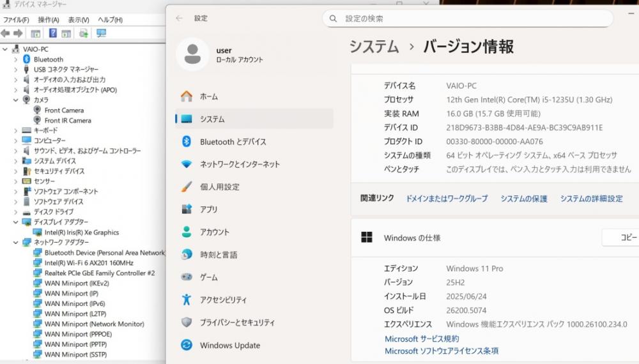Click the デバイス名 value VAIO-PC
This screenshot has height=364, width=639.
point(461,86)
